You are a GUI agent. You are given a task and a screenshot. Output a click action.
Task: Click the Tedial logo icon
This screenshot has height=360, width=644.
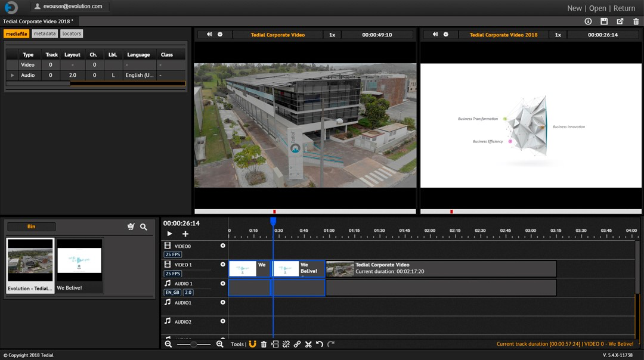[x=11, y=7]
